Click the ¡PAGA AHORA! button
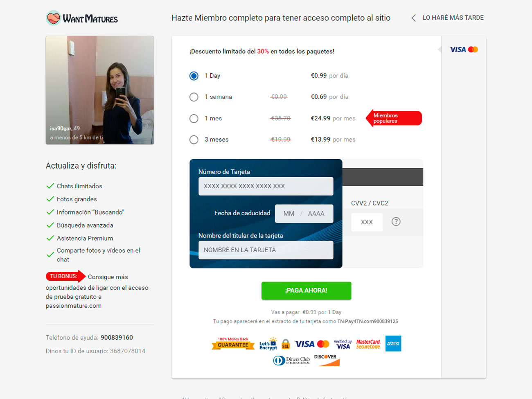Viewport: 532px width, 399px height. (306, 291)
